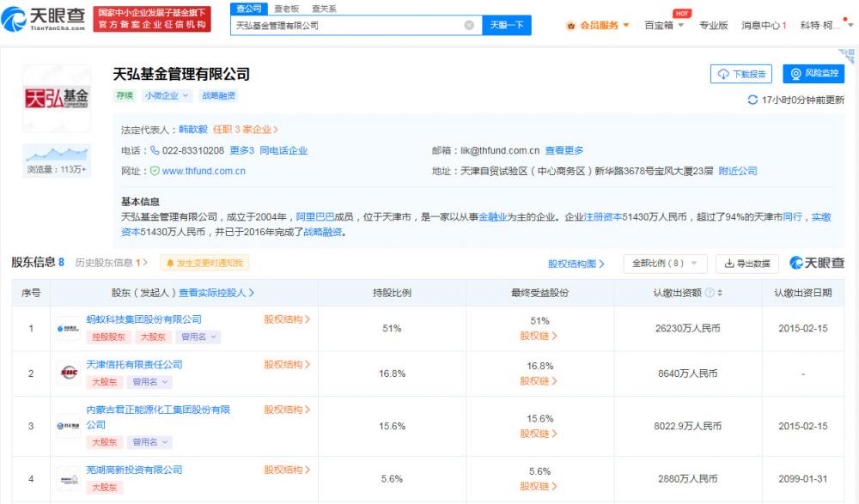Open 专业版 from top navigation

click(713, 25)
